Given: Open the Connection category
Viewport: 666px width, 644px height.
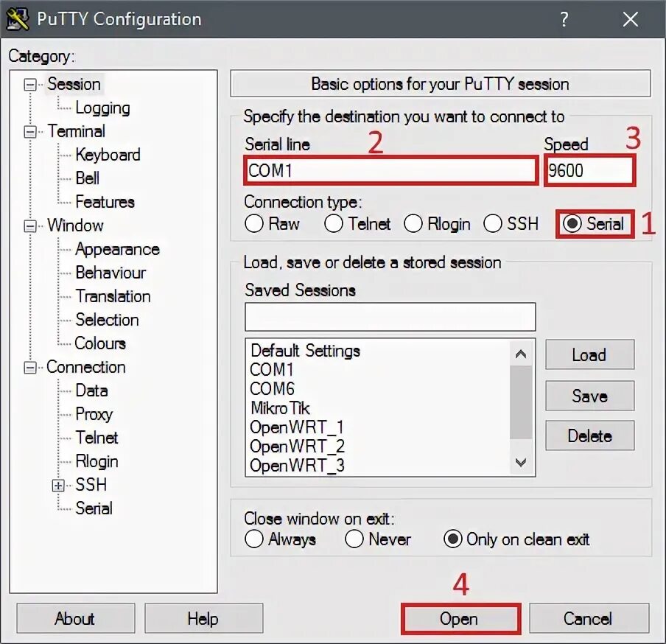Looking at the screenshot, I should pos(85,367).
